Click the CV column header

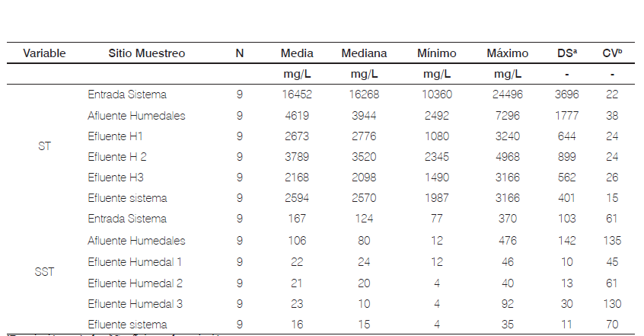(x=612, y=53)
